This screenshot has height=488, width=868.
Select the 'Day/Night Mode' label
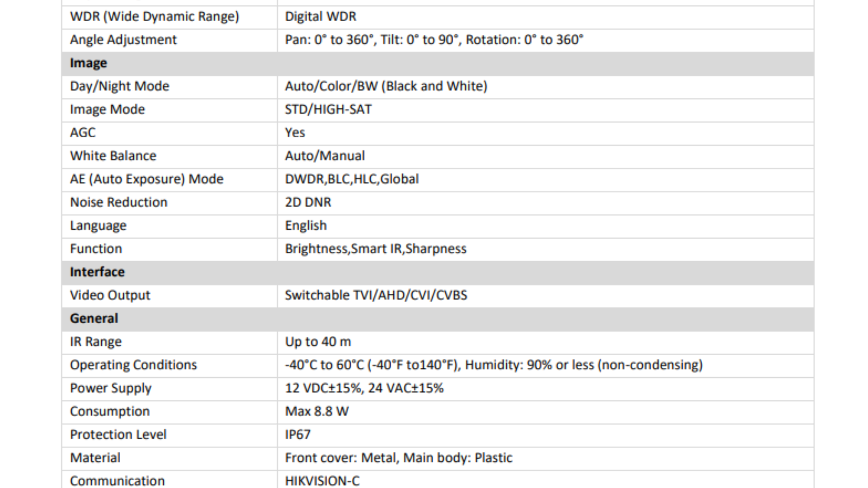(x=119, y=86)
